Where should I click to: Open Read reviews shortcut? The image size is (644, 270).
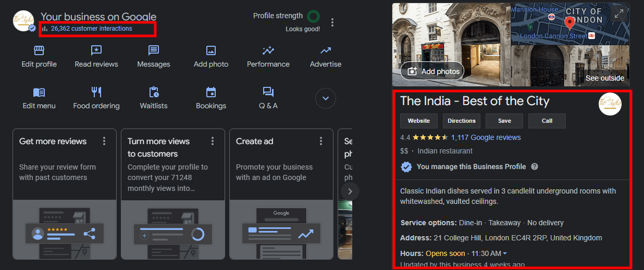[96, 57]
